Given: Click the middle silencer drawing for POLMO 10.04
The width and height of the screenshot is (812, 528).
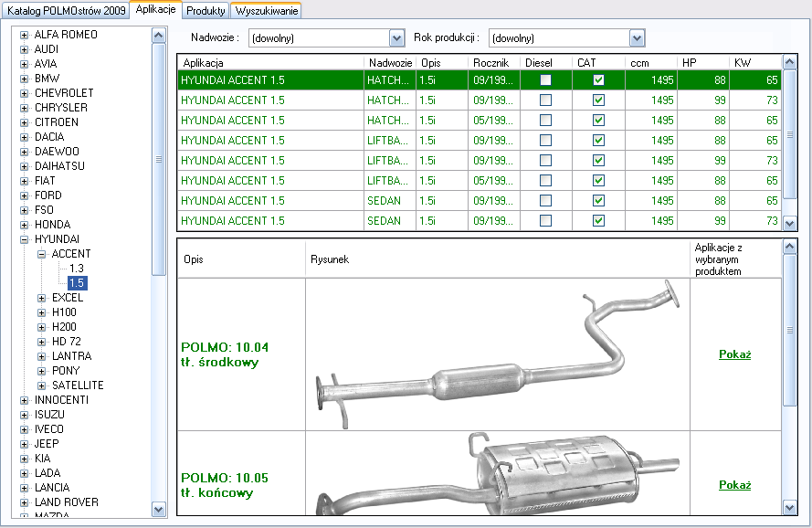Looking at the screenshot, I should click(x=498, y=355).
